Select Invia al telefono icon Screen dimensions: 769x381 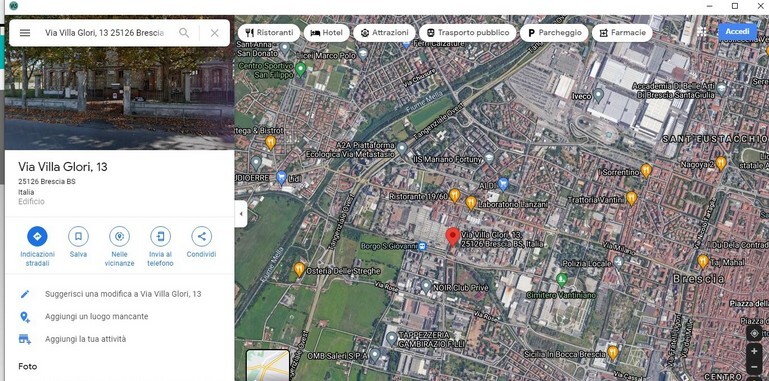click(160, 236)
